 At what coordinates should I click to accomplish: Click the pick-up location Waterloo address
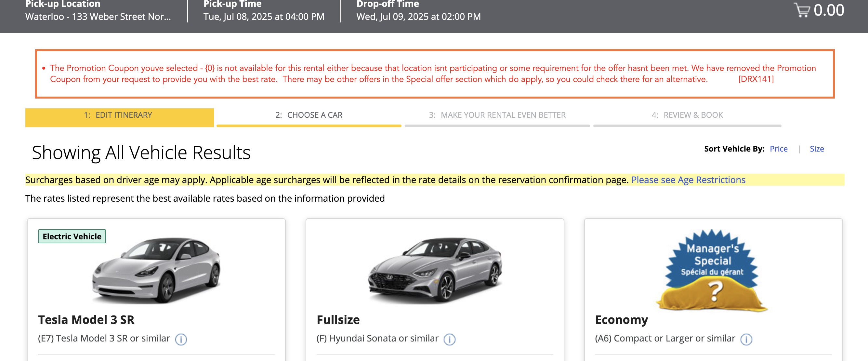click(x=98, y=17)
